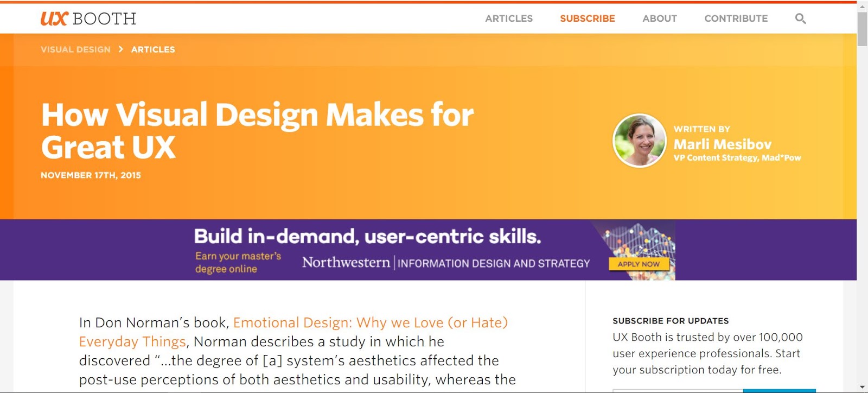The width and height of the screenshot is (868, 393).
Task: Click the scrollbar up arrow
Action: tap(862, 5)
